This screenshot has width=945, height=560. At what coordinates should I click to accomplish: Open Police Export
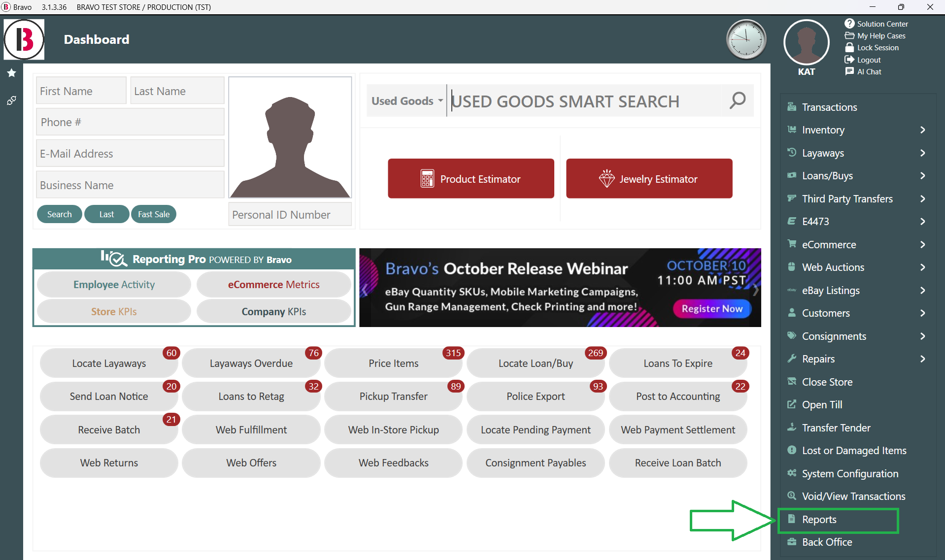coord(536,396)
